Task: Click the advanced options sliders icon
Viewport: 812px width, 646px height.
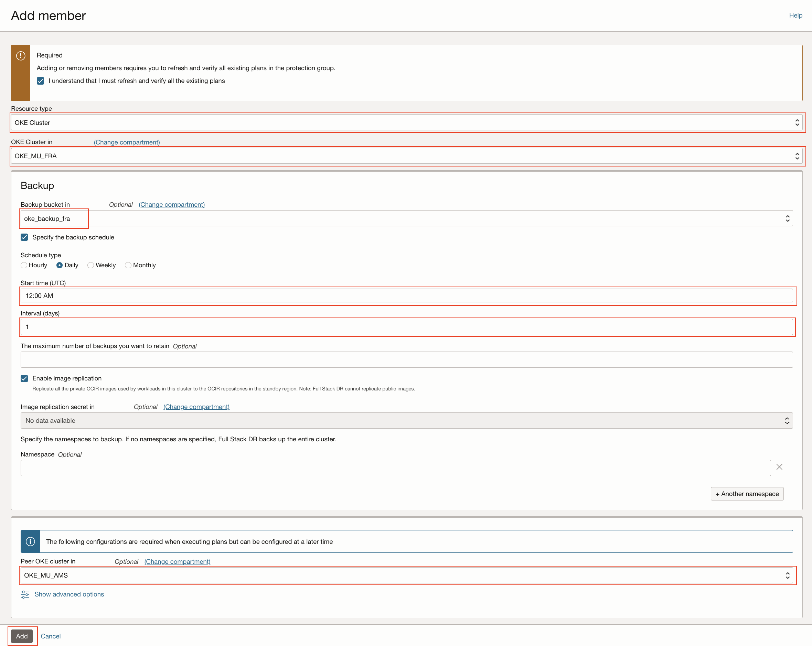Action: point(25,594)
